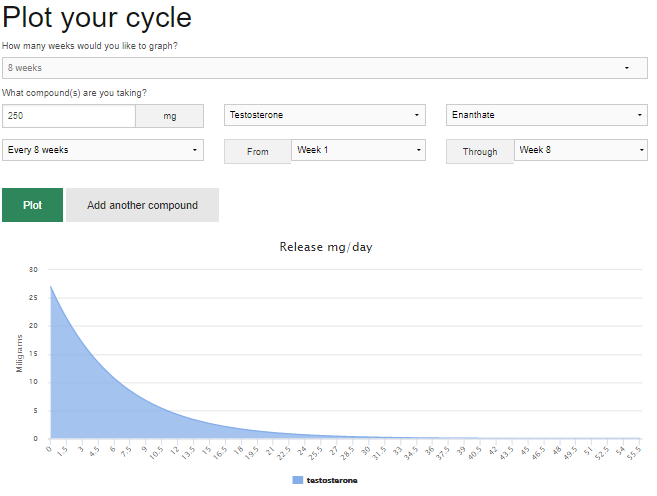657x496 pixels.
Task: Click the Through label box
Action: [x=480, y=152]
